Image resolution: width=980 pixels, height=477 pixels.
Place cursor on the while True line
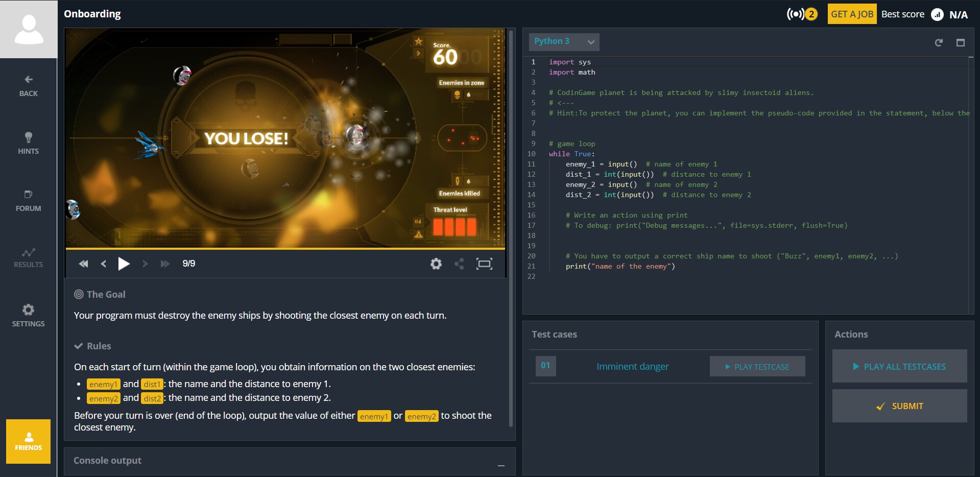[x=571, y=154]
